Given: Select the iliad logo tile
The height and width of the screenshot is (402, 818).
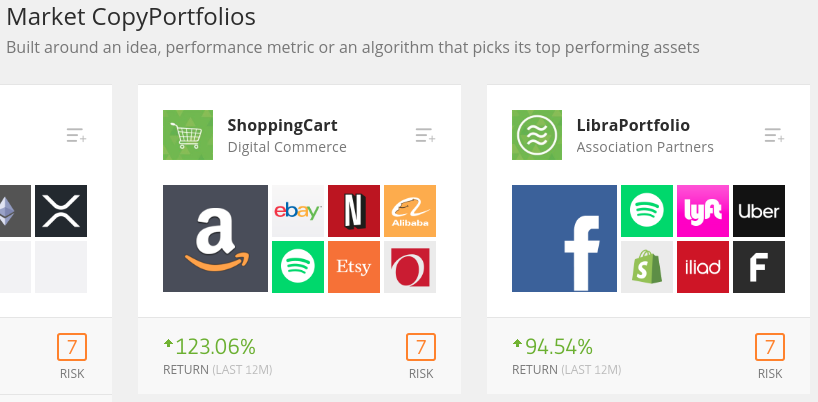Looking at the screenshot, I should tap(703, 266).
